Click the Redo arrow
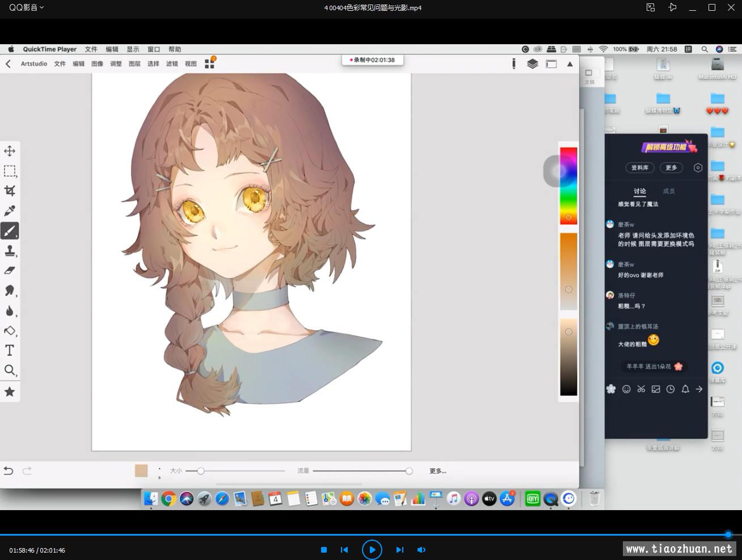 pos(27,470)
